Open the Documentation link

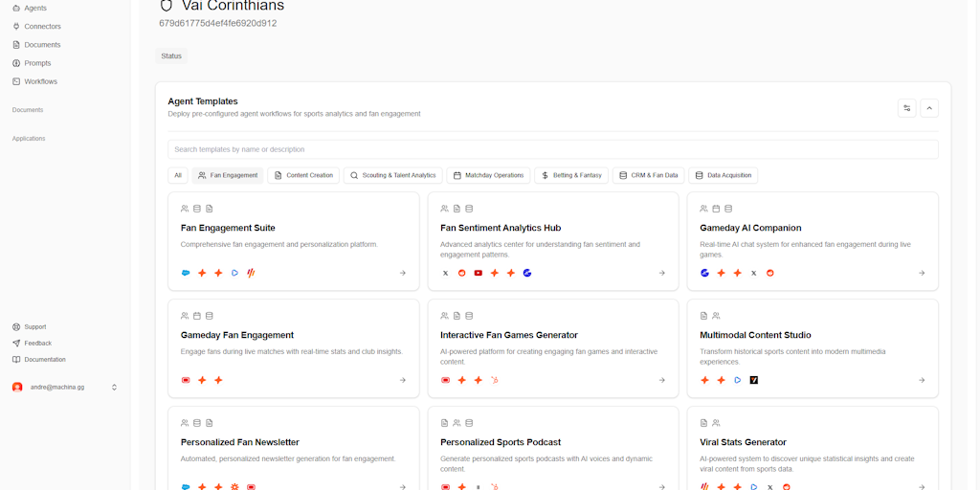point(38,360)
